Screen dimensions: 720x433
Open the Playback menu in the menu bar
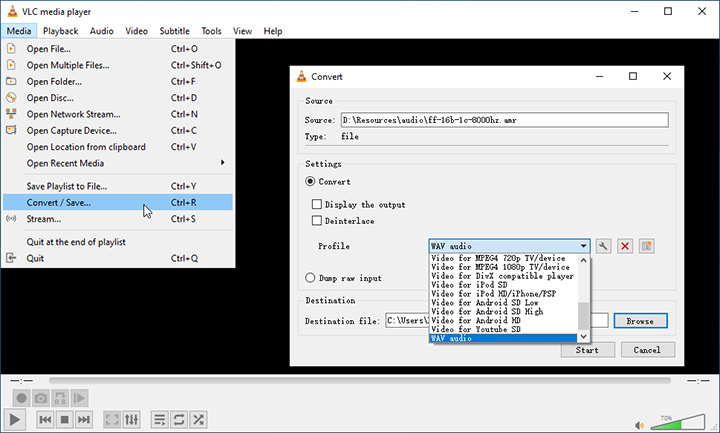coord(61,31)
